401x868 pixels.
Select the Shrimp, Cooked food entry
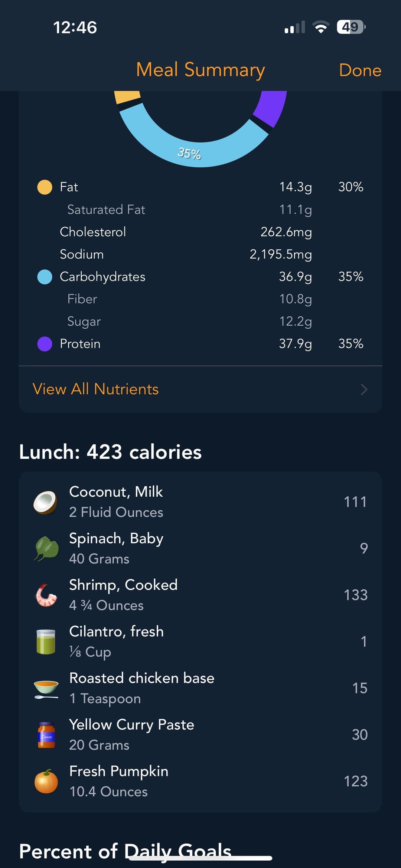pos(200,595)
